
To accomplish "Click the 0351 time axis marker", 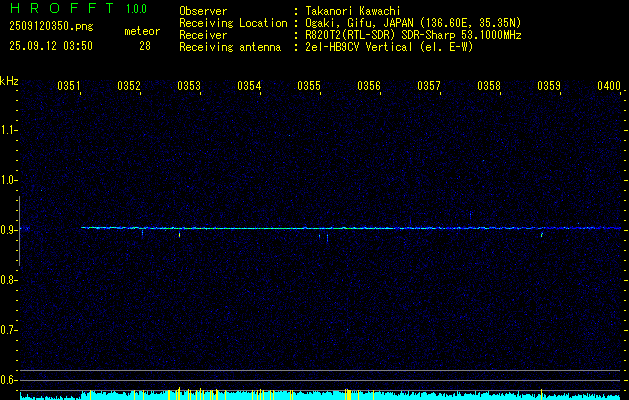I will tap(69, 85).
